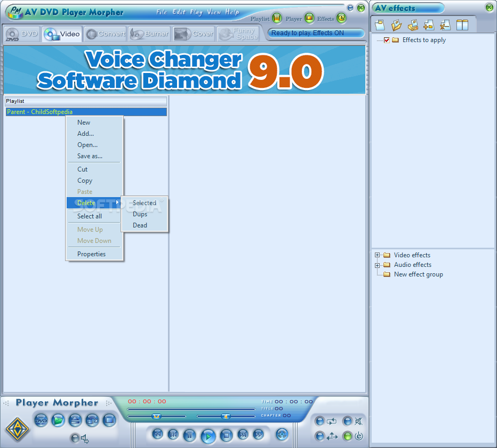Create a new effects preset in AV effects toolbar
Viewport: 497px width, 448px height.
click(380, 25)
